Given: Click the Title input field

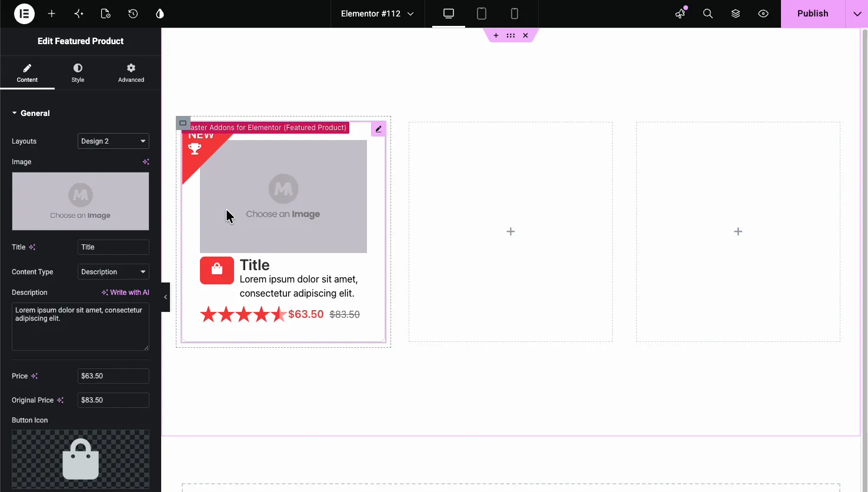Looking at the screenshot, I should point(113,247).
